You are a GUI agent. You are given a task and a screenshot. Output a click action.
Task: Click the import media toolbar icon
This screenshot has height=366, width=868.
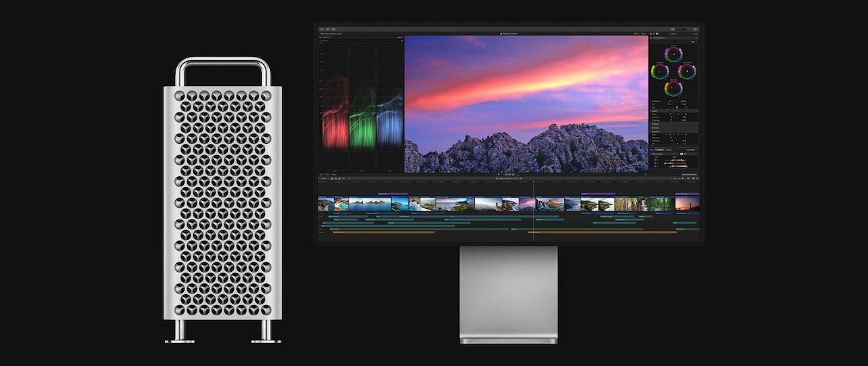[322, 29]
